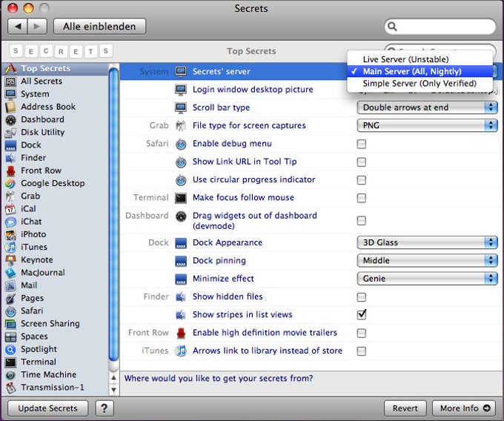The height and width of the screenshot is (421, 504).
Task: Open Finder category icon in sidebar
Action: 10,158
